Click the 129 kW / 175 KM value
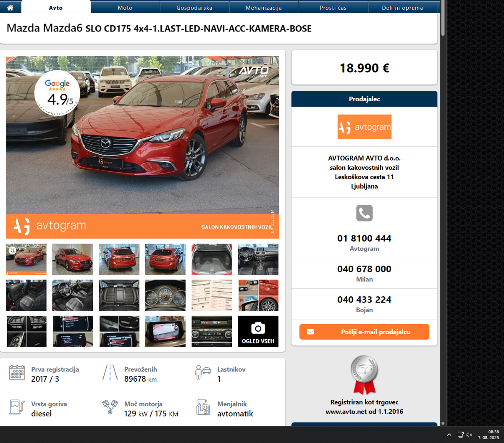This screenshot has height=443, width=504. pos(151,414)
